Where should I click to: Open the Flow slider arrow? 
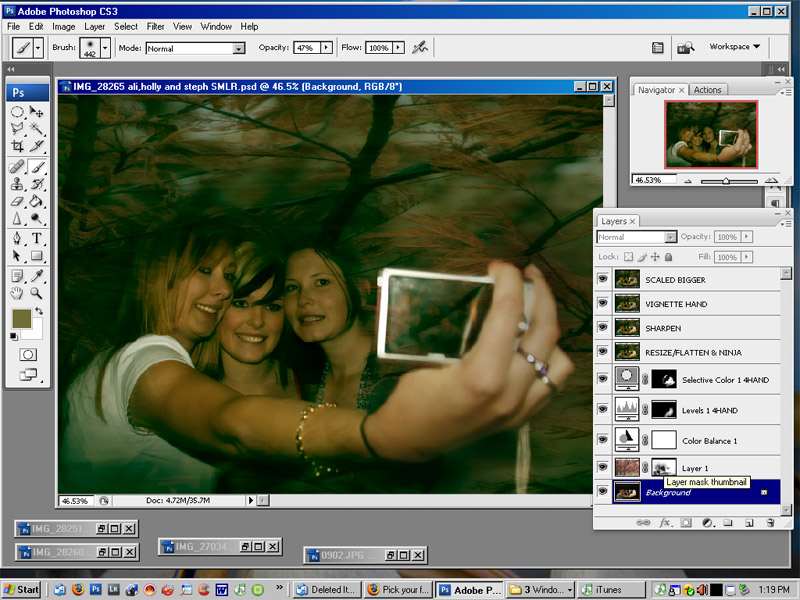click(x=398, y=47)
